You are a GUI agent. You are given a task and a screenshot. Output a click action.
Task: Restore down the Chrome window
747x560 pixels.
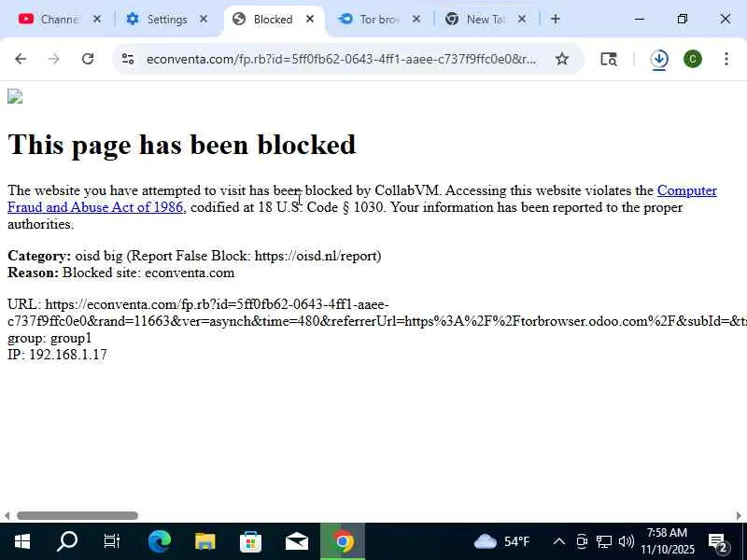(x=683, y=19)
